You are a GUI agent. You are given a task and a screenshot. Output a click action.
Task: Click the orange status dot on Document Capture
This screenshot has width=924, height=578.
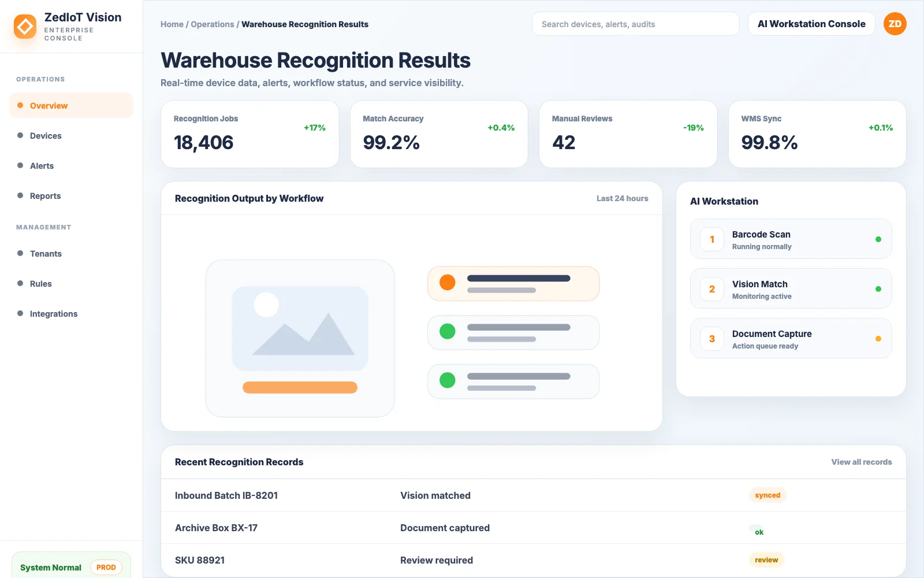(x=878, y=339)
